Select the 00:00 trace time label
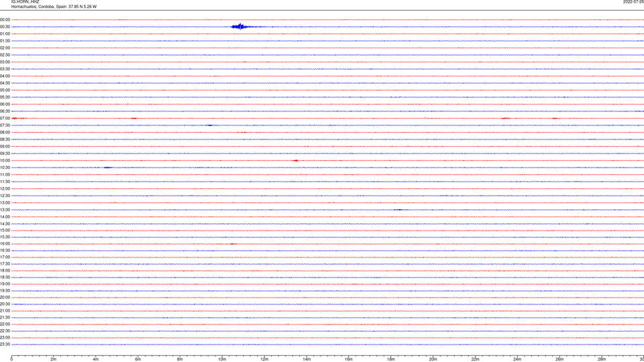The image size is (644, 362). [x=5, y=19]
